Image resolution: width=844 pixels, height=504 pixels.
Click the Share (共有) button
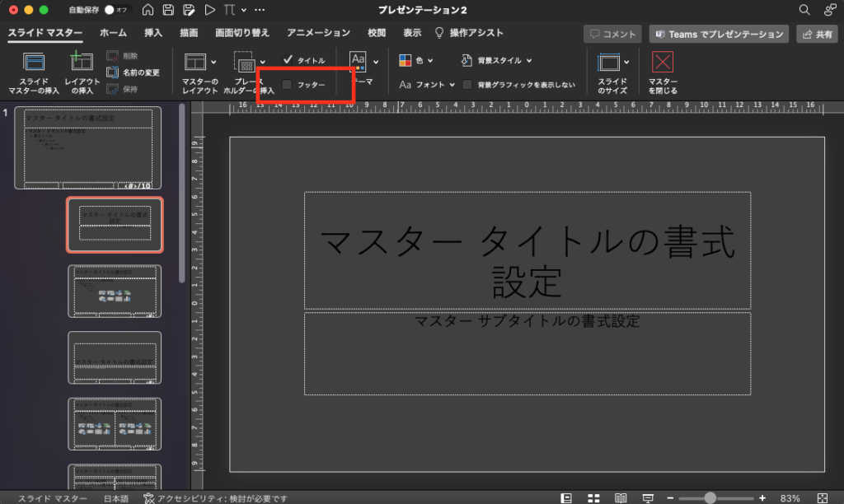point(817,34)
